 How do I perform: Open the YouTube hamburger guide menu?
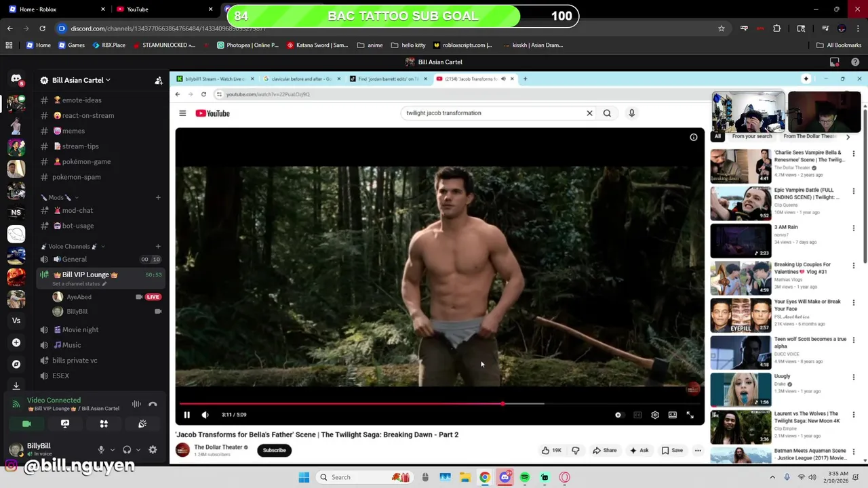click(182, 113)
